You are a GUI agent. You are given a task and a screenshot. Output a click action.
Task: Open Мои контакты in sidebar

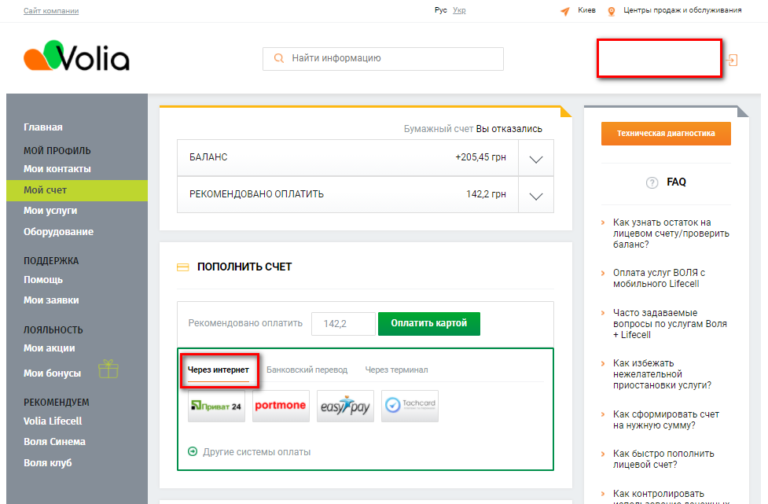tap(57, 169)
